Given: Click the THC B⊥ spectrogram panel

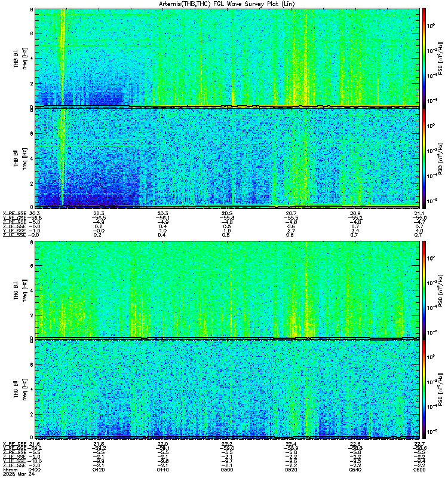Looking at the screenshot, I should pos(227,290).
